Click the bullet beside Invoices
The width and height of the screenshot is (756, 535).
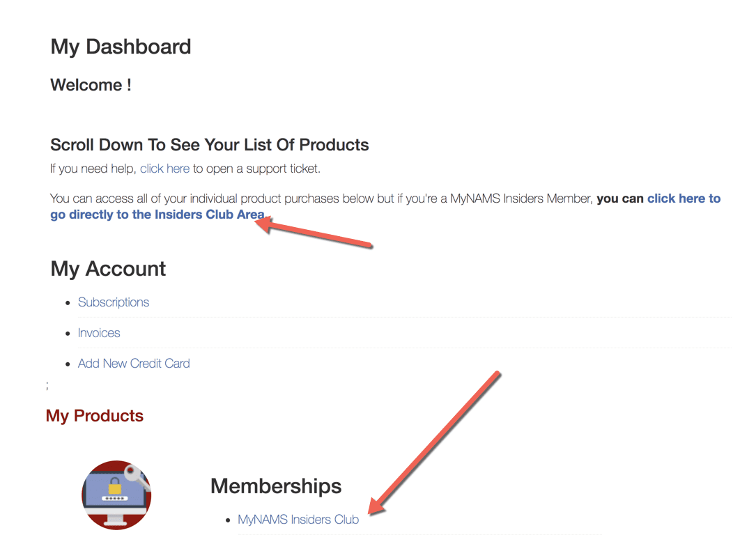68,334
